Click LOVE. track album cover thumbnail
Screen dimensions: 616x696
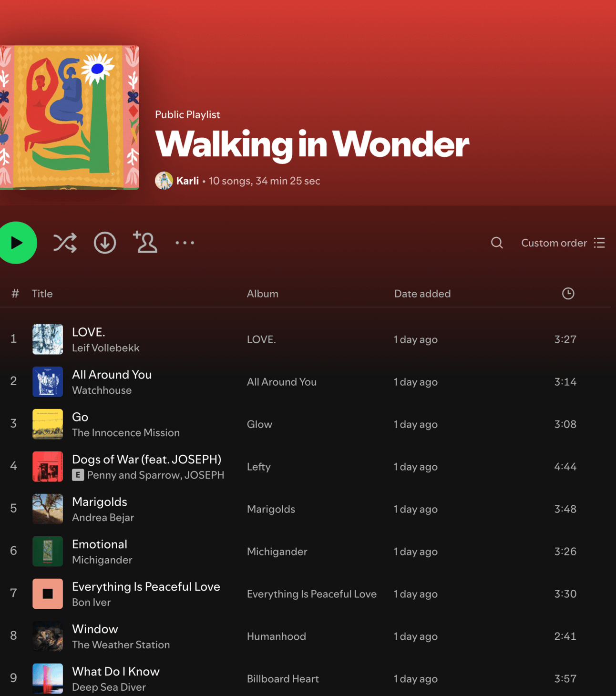click(48, 339)
